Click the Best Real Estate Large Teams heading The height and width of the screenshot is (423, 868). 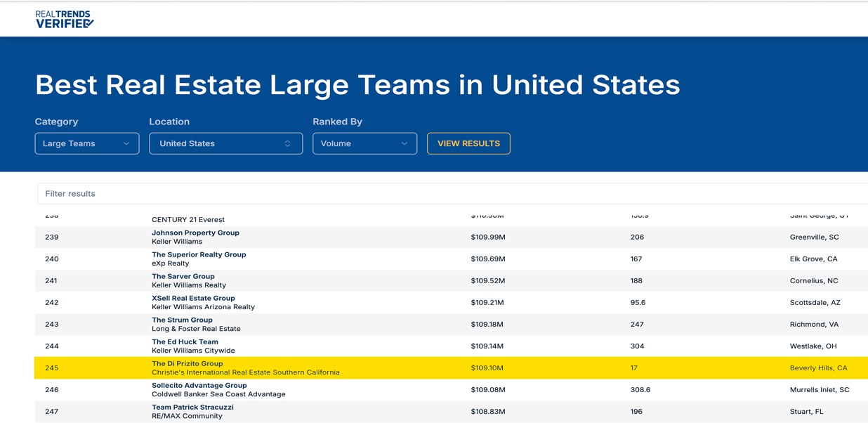point(357,85)
